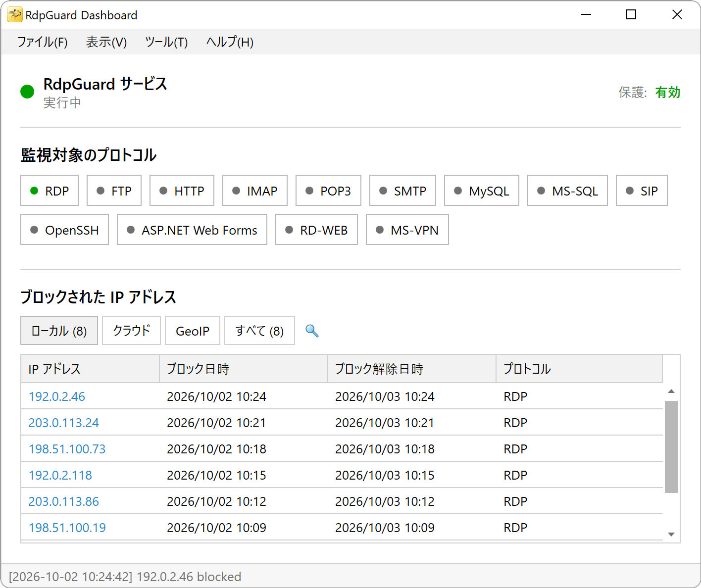Open IP address link 203.0.113.24

click(x=63, y=423)
